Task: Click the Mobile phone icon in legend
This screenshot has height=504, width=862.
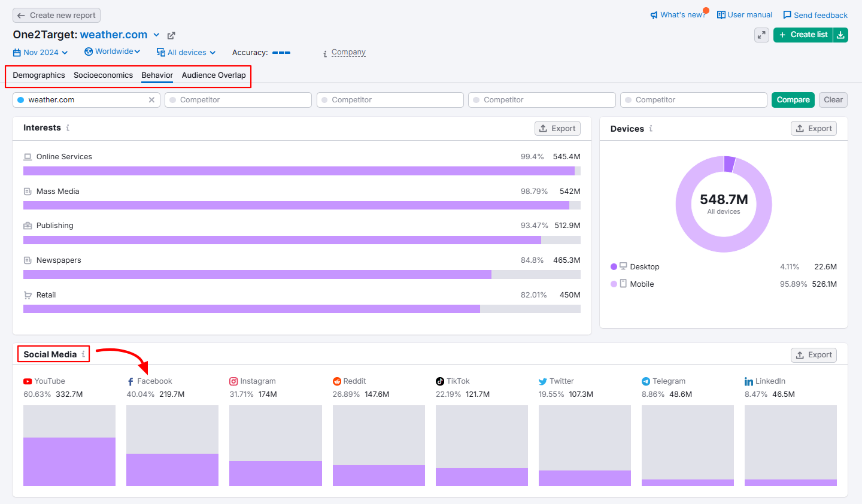Action: [623, 284]
